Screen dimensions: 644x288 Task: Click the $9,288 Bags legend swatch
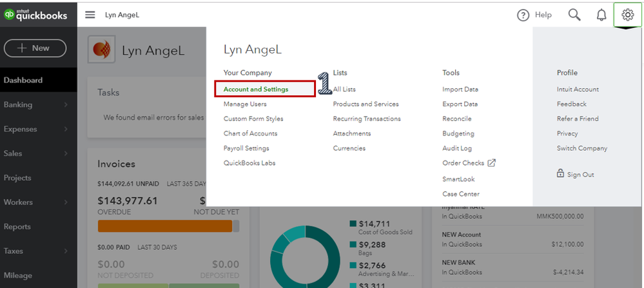click(353, 245)
